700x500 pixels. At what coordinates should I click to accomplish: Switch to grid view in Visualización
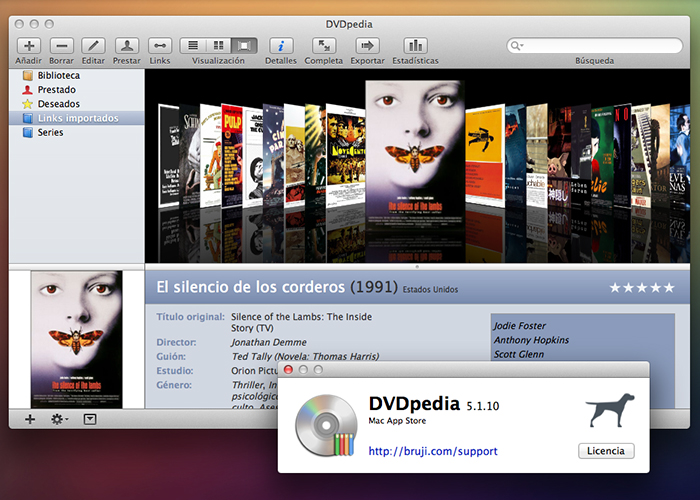click(218, 46)
